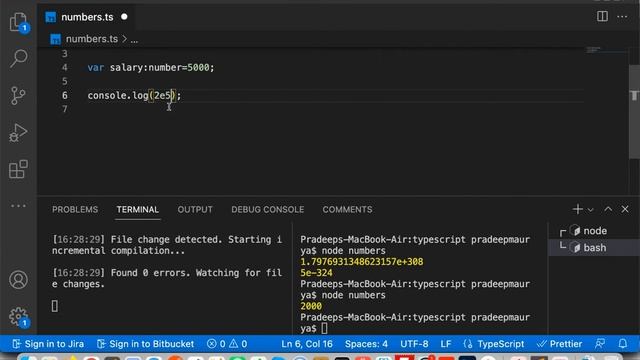This screenshot has height=360, width=640.
Task: Open the editor More Actions menu
Action: (x=622, y=17)
